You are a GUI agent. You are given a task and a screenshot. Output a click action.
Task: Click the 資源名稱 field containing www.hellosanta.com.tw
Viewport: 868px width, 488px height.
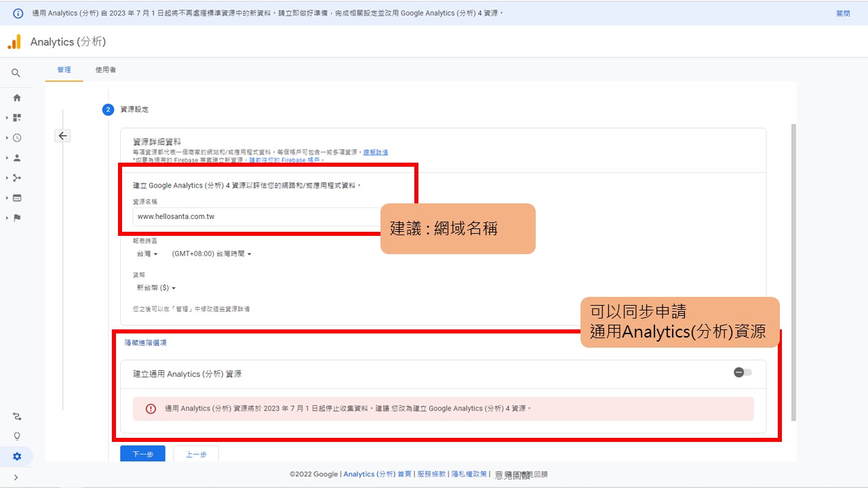pos(258,217)
